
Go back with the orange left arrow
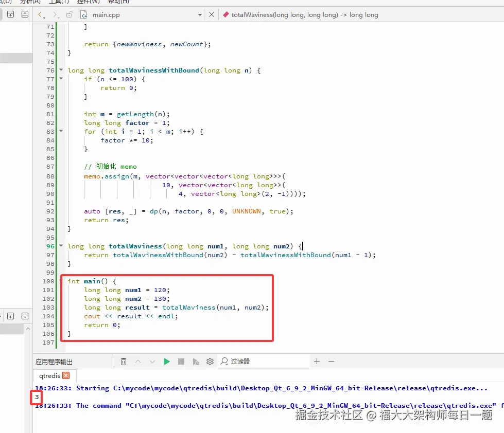pyautogui.click(x=40, y=15)
